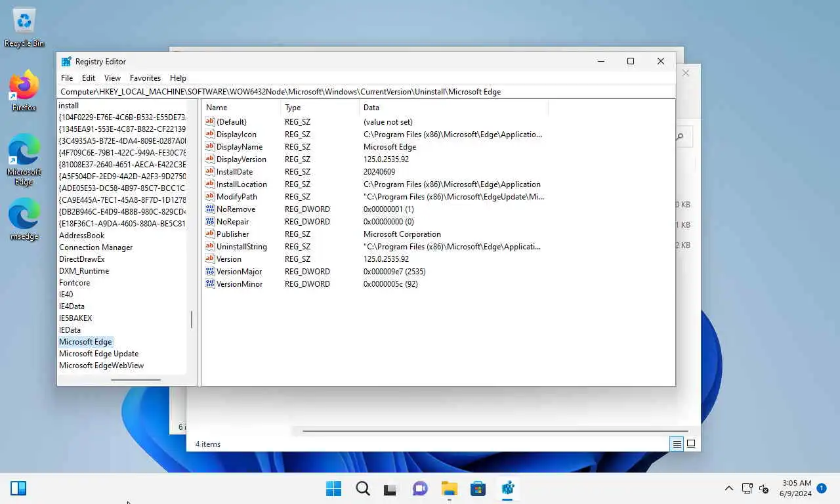Select the InstallDate value icon
Screen dimensions: 840x504
[x=210, y=172]
